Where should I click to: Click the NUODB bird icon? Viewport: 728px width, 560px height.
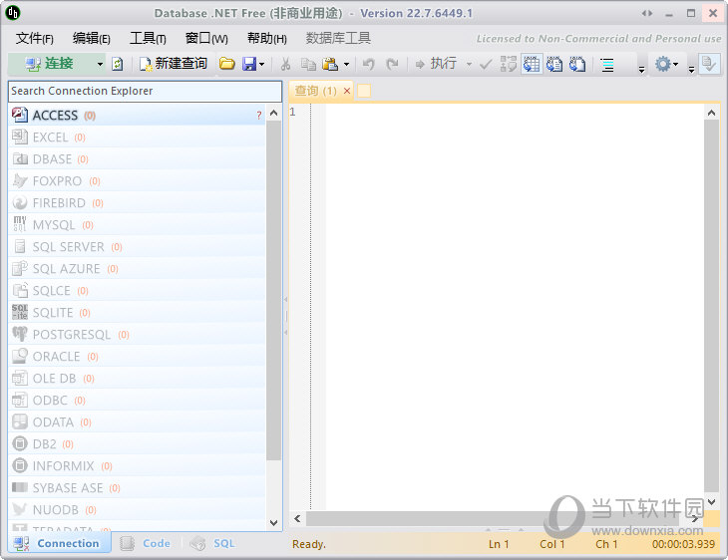point(20,509)
